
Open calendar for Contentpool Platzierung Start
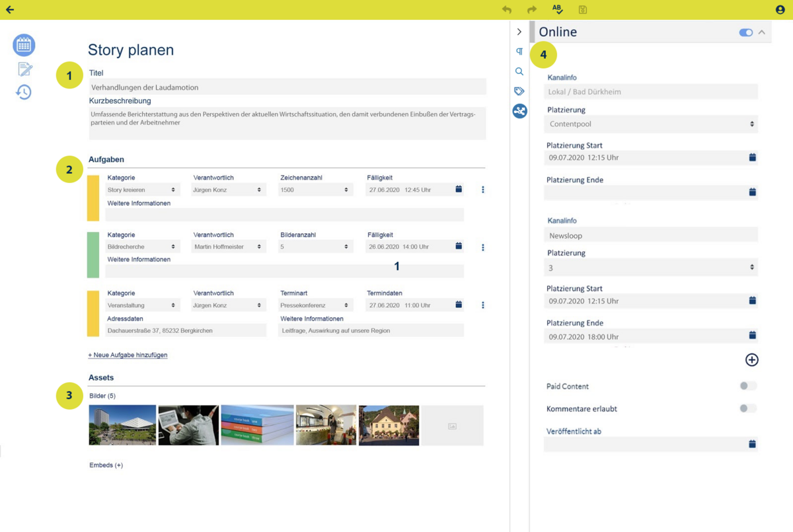pyautogui.click(x=752, y=157)
